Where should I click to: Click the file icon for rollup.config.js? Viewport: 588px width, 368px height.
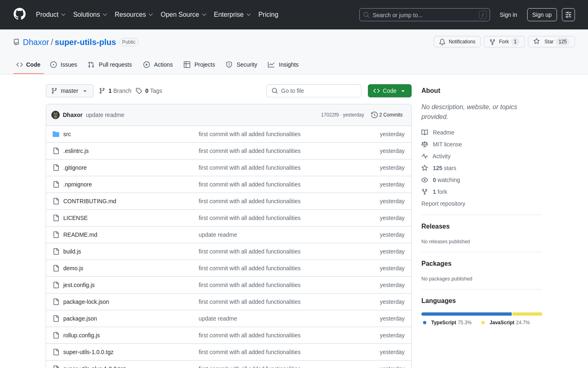56,335
